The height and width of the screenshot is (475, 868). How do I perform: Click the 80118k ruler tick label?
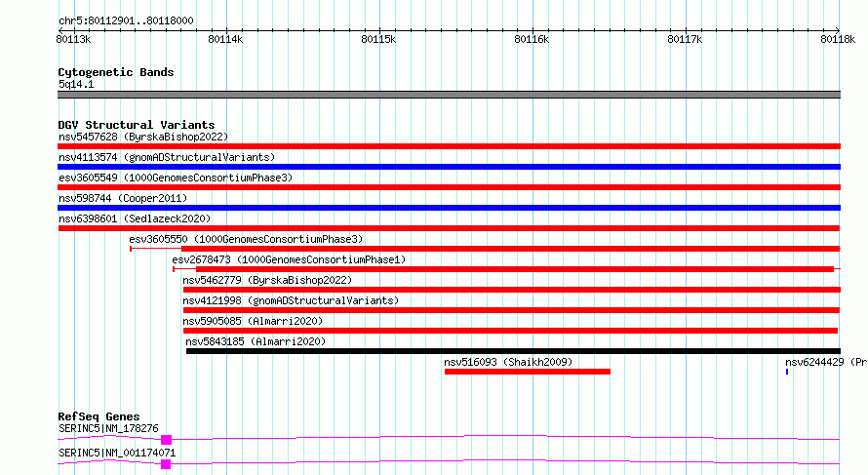point(838,39)
